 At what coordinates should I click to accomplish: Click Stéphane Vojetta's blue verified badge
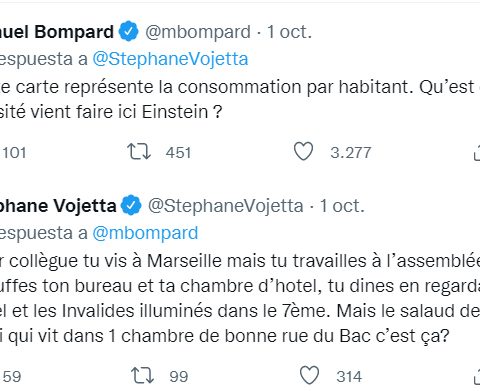131,205
